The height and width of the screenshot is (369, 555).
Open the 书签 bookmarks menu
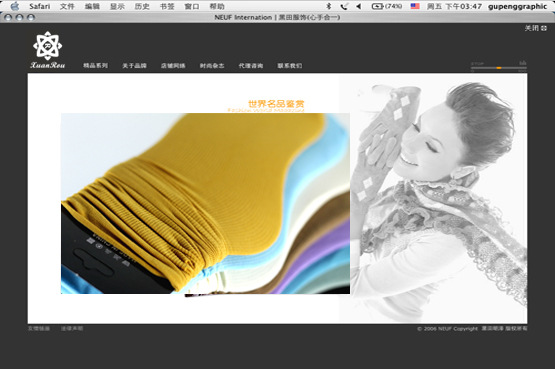tap(167, 6)
